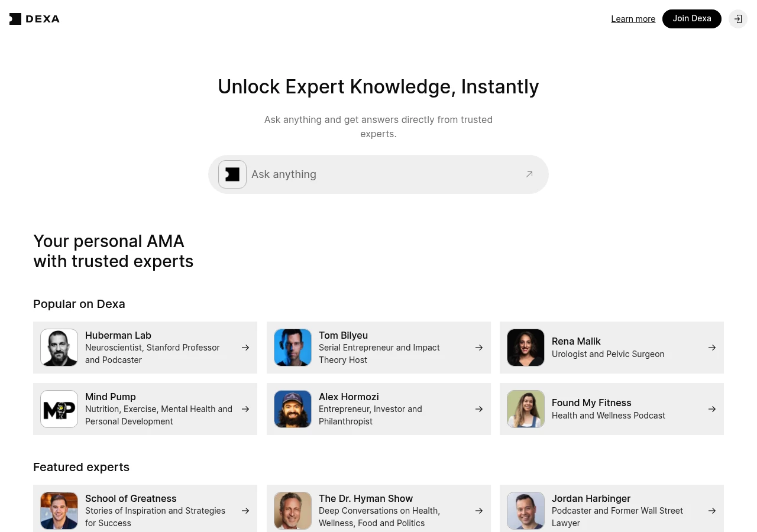Click the arrow on Tom Bilyeu card
Viewport: 757px width, 532px height.
point(479,348)
